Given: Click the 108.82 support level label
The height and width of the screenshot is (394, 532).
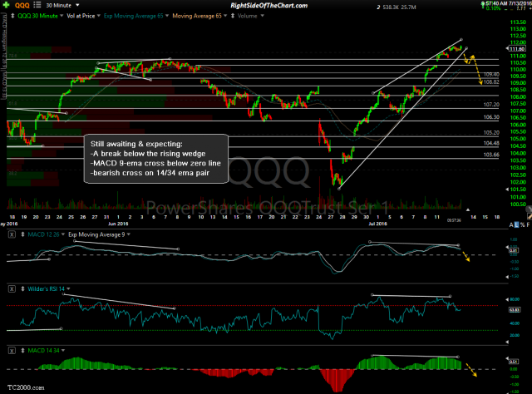Looking at the screenshot, I should point(491,82).
